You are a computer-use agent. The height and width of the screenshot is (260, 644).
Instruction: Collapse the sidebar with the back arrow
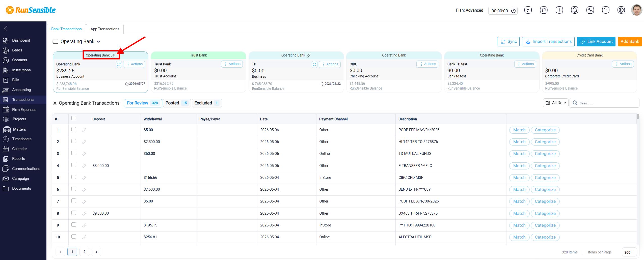(x=5, y=28)
